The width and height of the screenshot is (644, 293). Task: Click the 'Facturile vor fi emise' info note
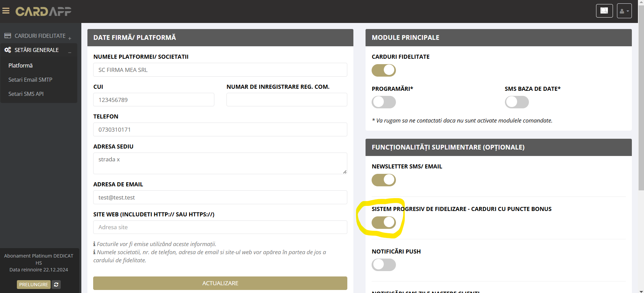pyautogui.click(x=155, y=244)
